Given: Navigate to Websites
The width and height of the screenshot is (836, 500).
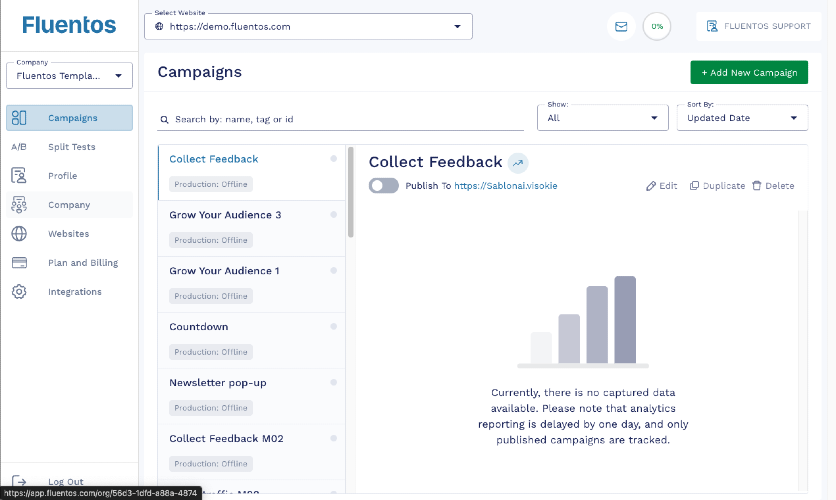Looking at the screenshot, I should [68, 233].
